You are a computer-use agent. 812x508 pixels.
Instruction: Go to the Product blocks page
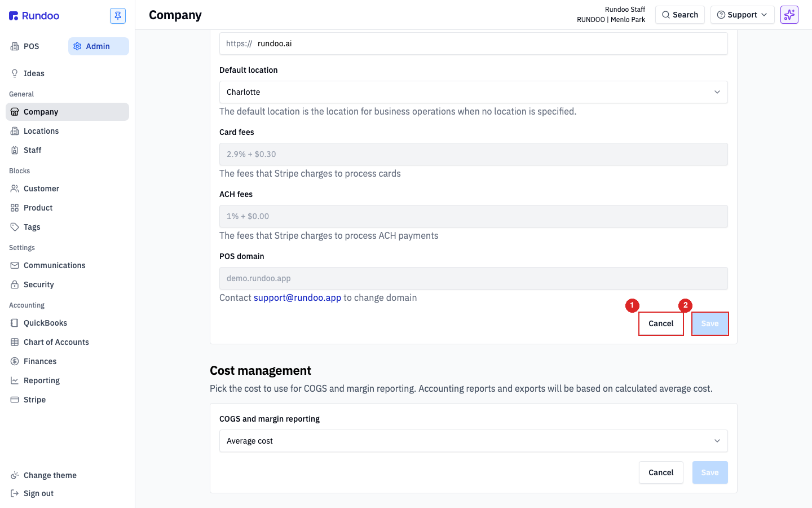click(x=67, y=208)
